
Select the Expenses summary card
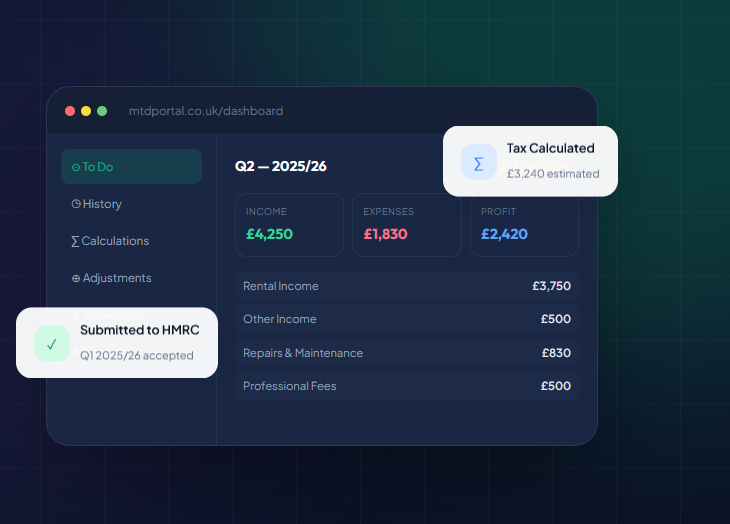406,225
